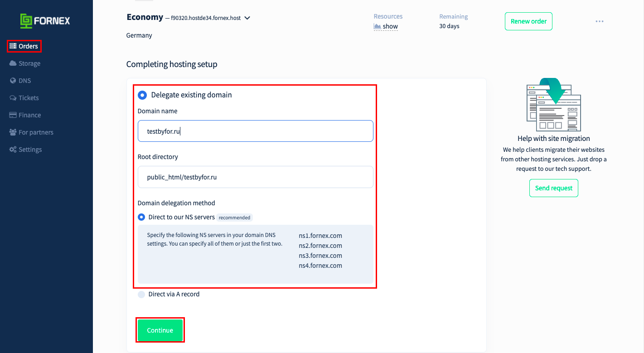Select Delegate existing domain radio button
644x353 pixels.
(x=142, y=95)
